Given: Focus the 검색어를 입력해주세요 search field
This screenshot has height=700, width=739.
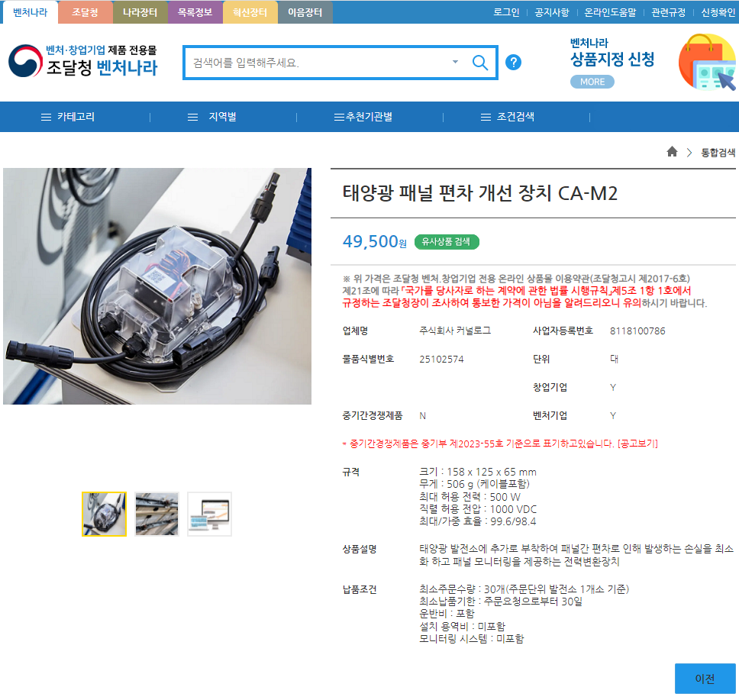Looking at the screenshot, I should 321,63.
